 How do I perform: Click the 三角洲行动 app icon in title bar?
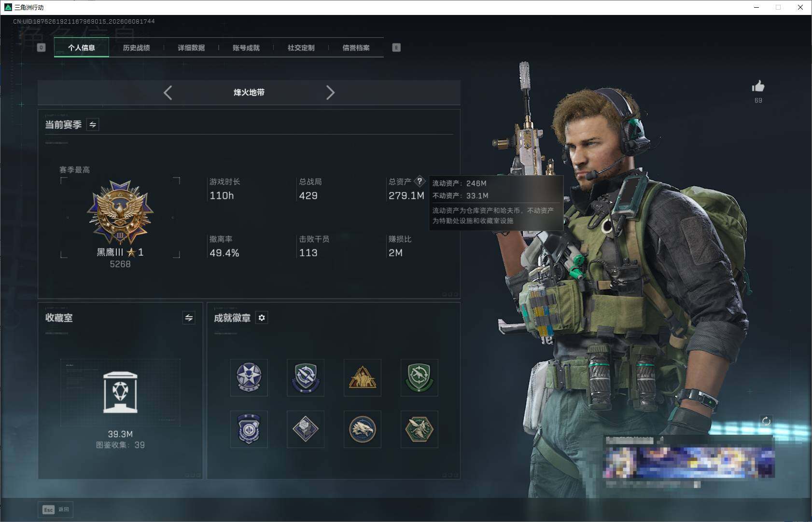pyautogui.click(x=7, y=7)
